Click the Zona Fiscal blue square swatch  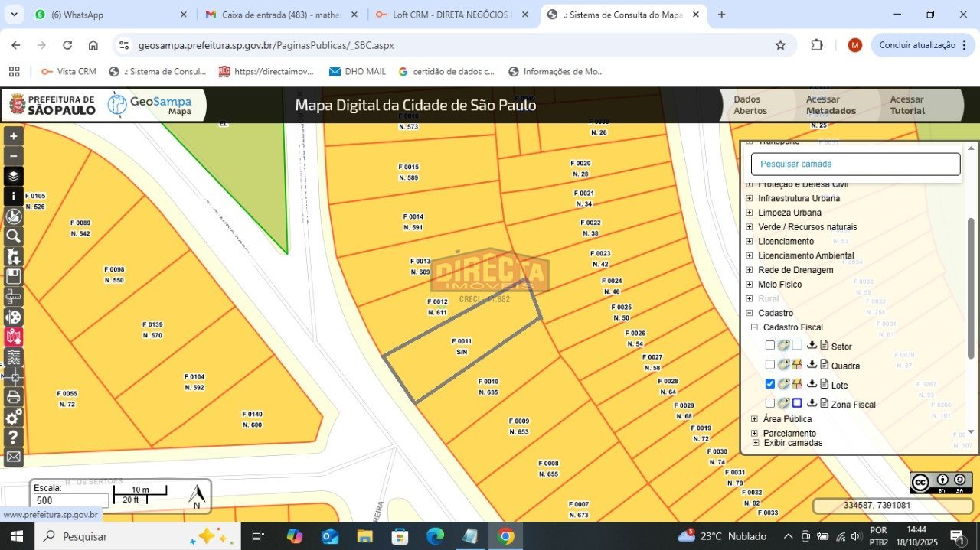797,403
